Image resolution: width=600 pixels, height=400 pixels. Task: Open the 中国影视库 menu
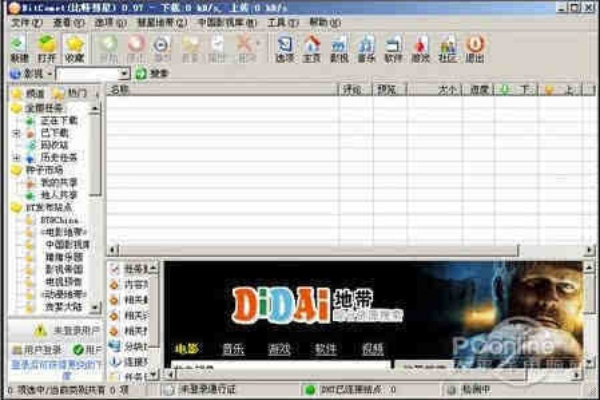(227, 23)
